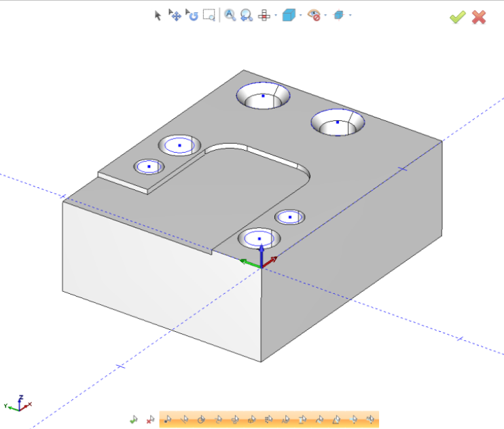Click the eye hide/show visibility icon
Viewport: 504px width, 429px height.
point(314,15)
